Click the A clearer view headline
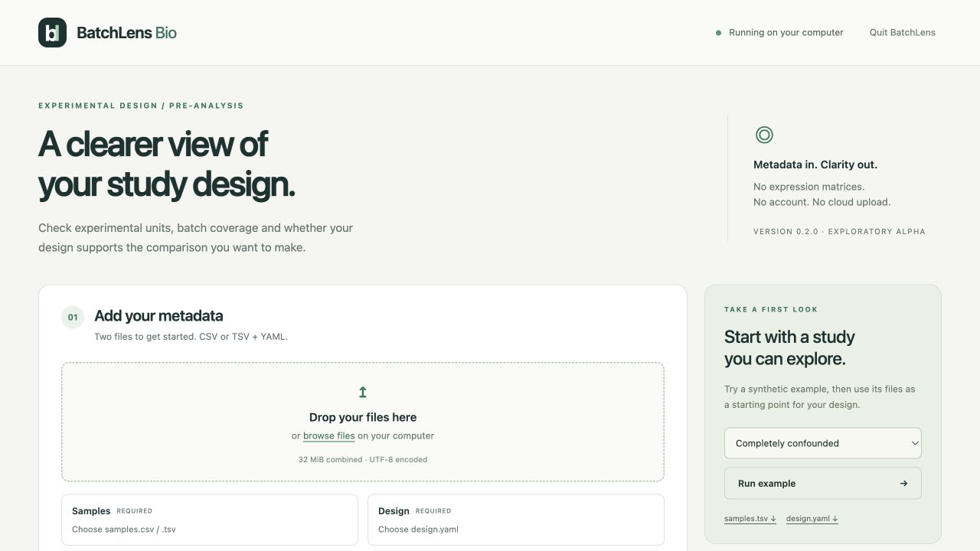 click(x=166, y=164)
